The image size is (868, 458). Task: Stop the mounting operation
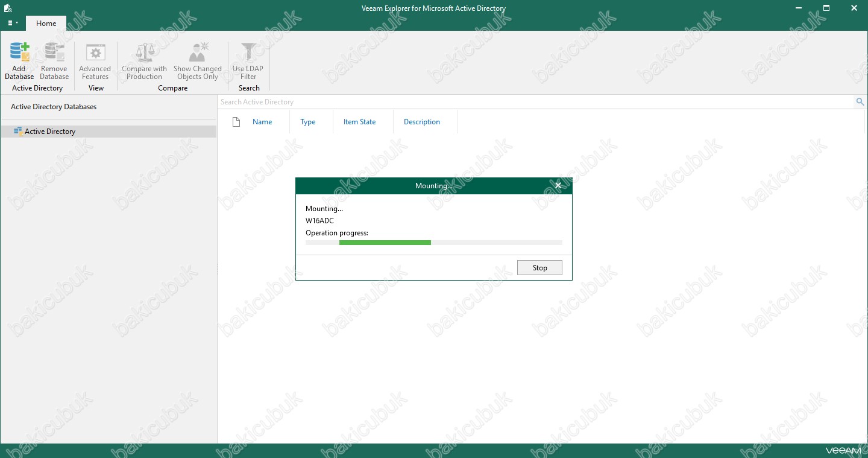pos(539,268)
